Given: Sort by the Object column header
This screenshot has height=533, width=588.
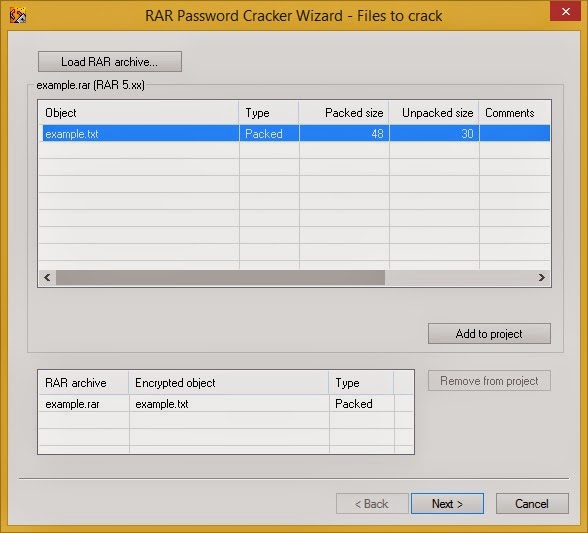Looking at the screenshot, I should pyautogui.click(x=139, y=113).
